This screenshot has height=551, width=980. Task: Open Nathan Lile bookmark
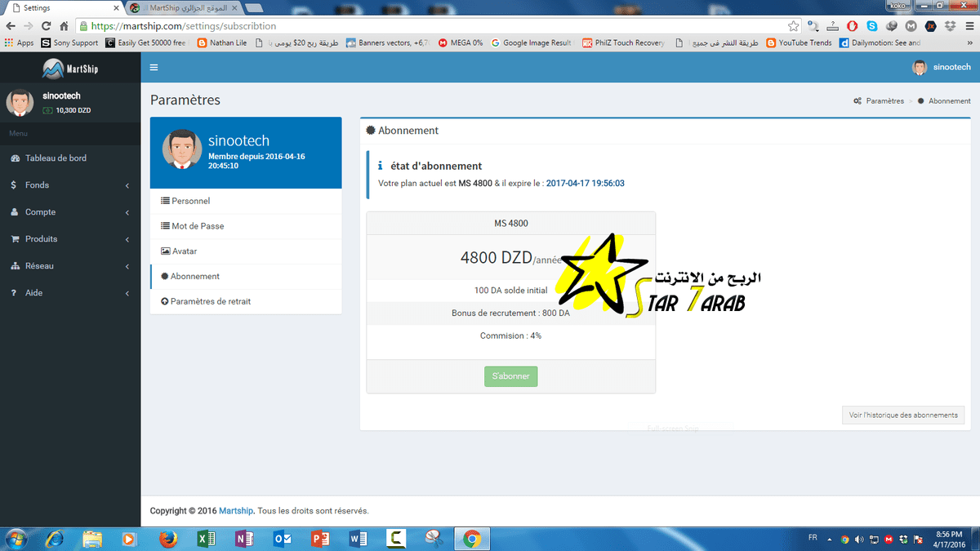pos(222,43)
